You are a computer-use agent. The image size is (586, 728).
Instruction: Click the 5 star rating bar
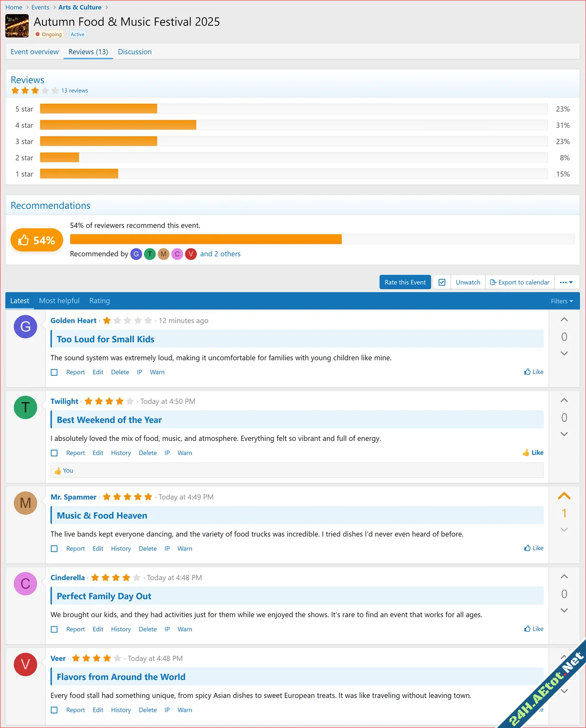(294, 109)
